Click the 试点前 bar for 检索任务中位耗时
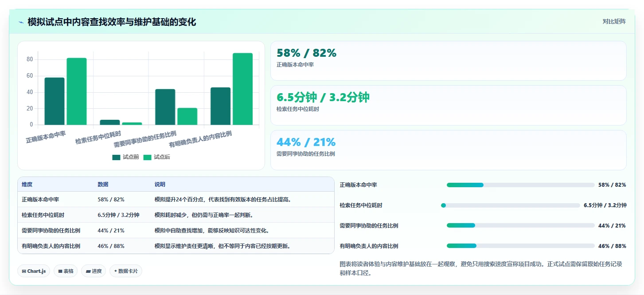Image resolution: width=644 pixels, height=295 pixels. 109,122
